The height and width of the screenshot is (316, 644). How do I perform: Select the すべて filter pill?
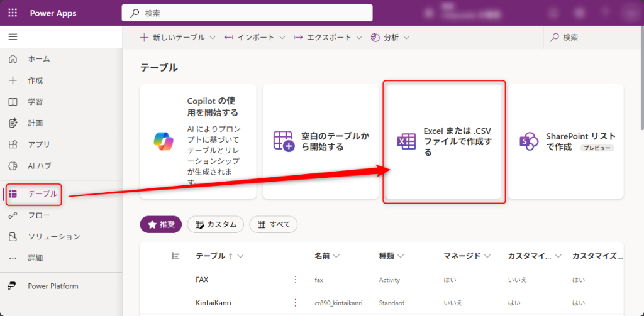click(274, 224)
